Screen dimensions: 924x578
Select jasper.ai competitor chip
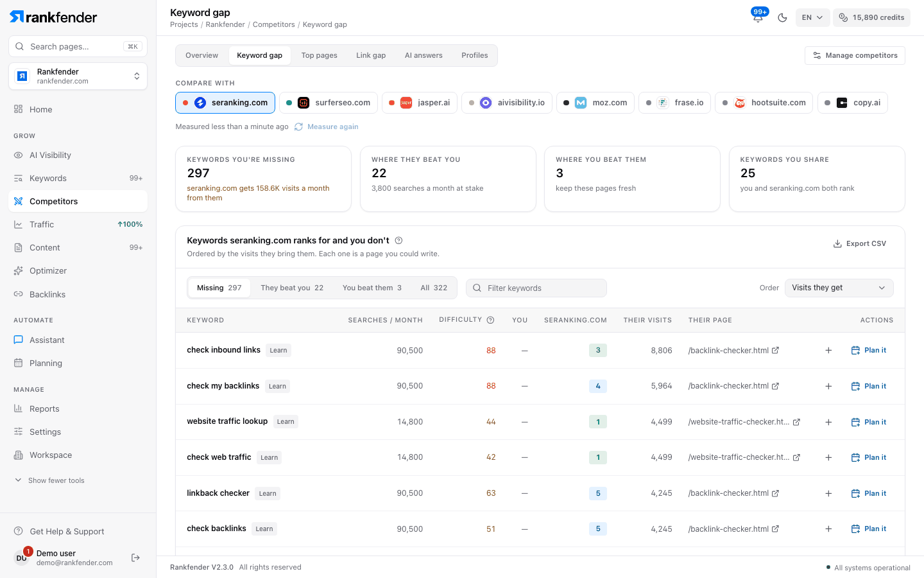point(419,103)
